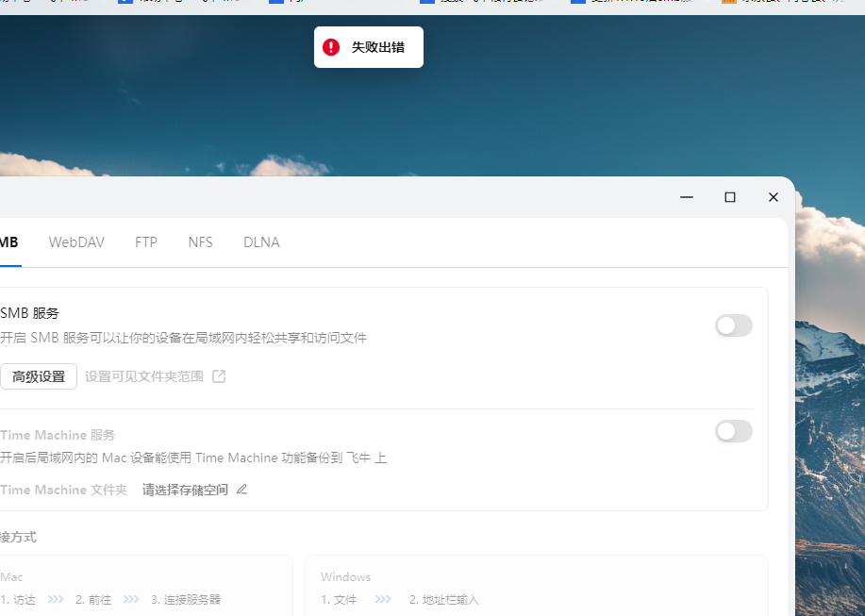Enable the Time Machine 服务 toggle
This screenshot has width=865, height=616.
pos(733,431)
